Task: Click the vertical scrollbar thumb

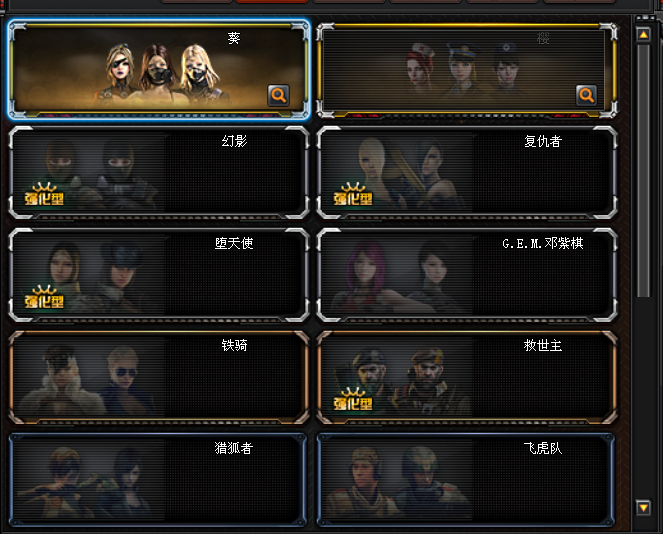Action: click(x=643, y=170)
